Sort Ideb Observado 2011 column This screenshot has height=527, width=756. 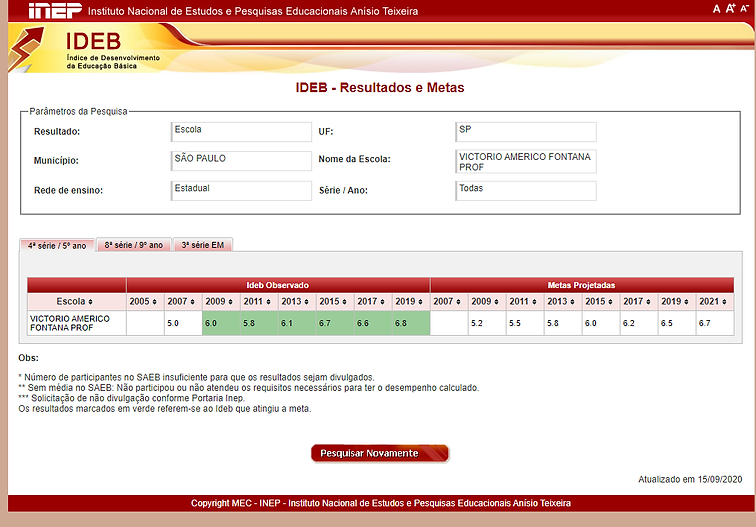[269, 302]
